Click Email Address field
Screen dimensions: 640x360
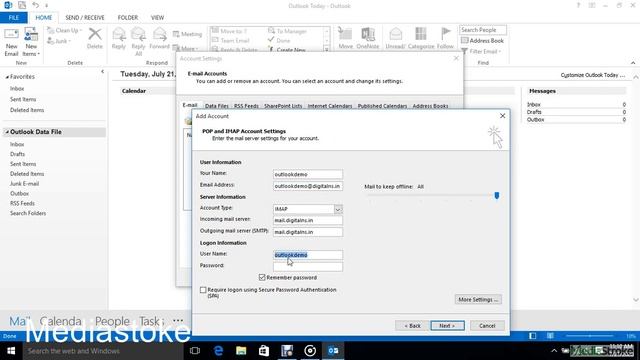(x=308, y=186)
